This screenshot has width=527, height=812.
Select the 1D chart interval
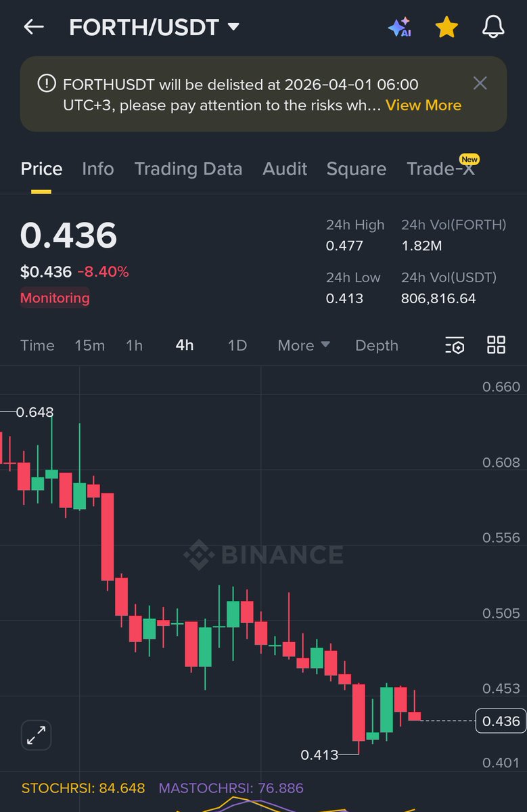coord(237,346)
